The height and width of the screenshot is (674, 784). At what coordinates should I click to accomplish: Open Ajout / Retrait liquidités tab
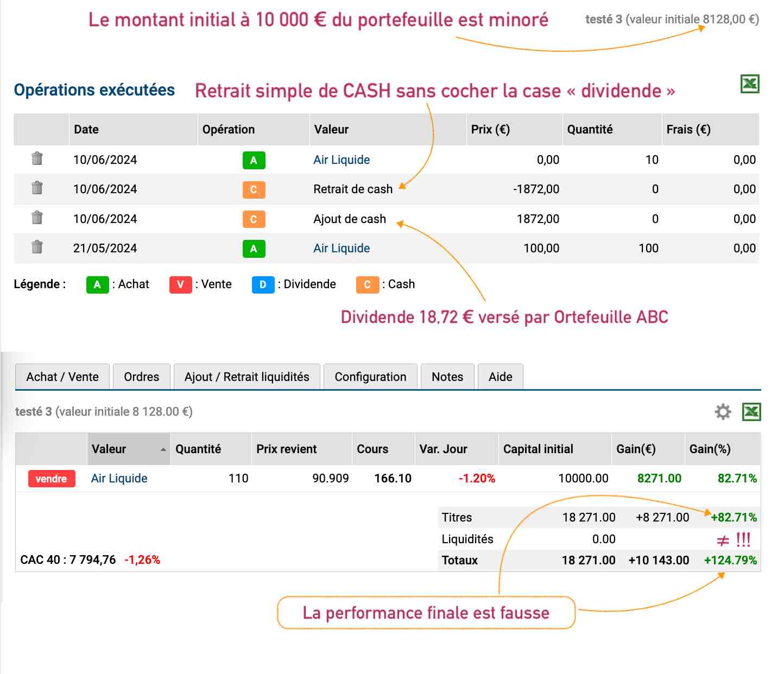(x=246, y=377)
